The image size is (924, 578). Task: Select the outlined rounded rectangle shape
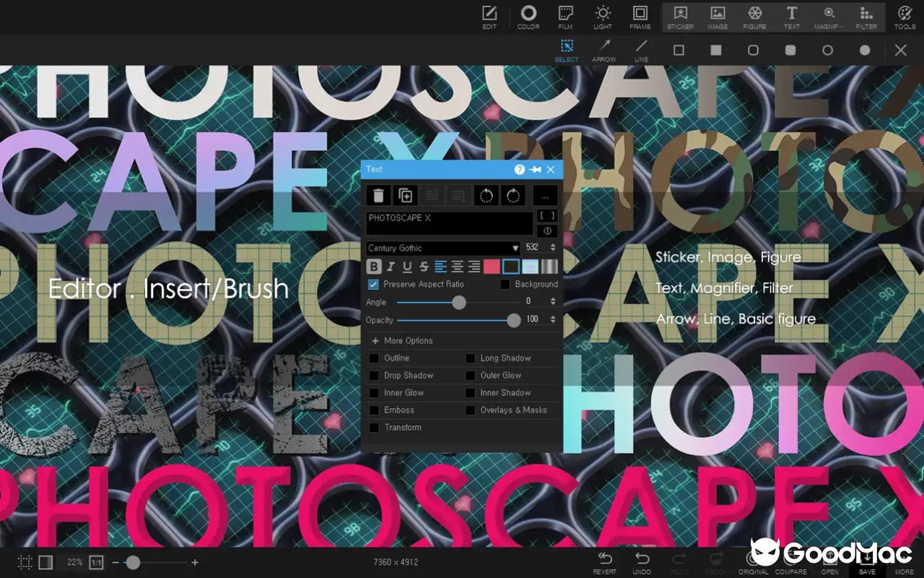(753, 50)
